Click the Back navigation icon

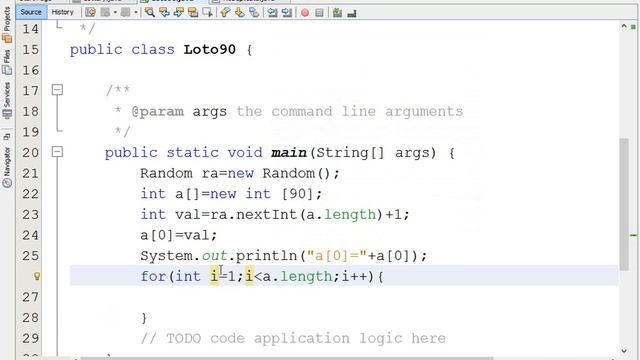coord(105,13)
